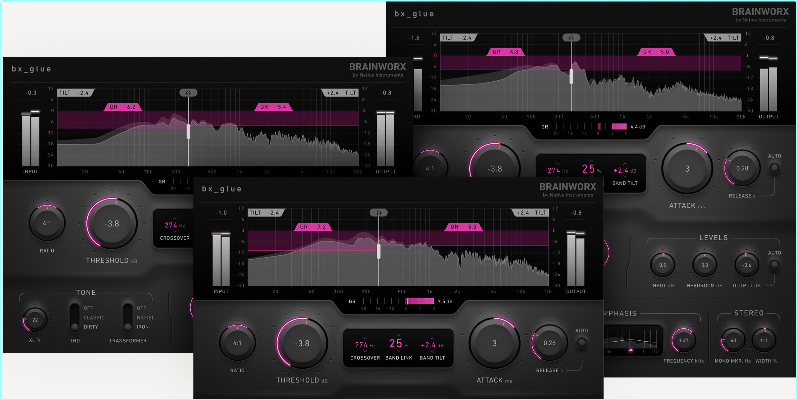Click the Mono Maker Hz knob in the Stereo section
The height and width of the screenshot is (400, 797).
[x=733, y=340]
